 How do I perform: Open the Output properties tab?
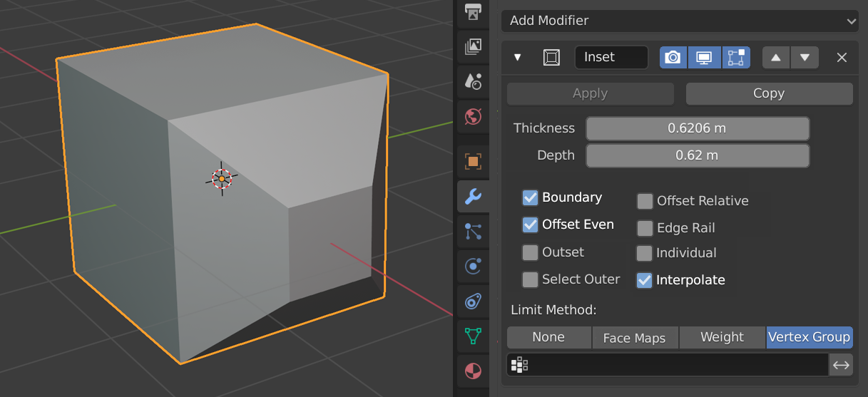(473, 11)
